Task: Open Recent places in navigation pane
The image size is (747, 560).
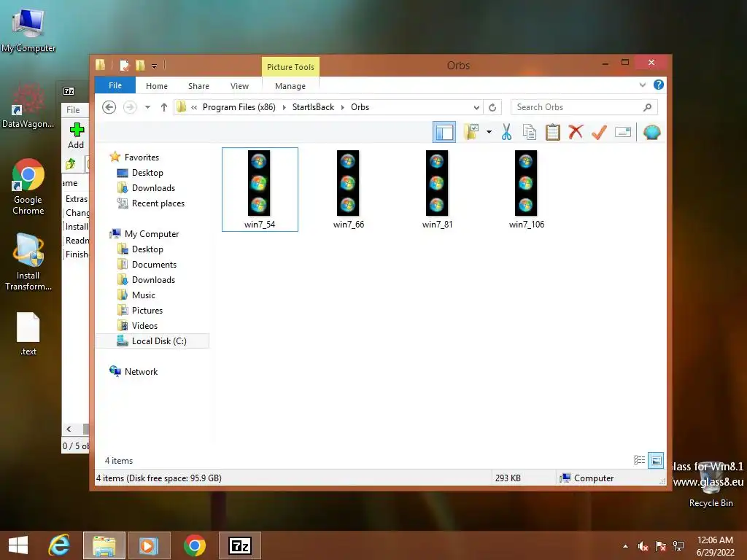Action: (158, 203)
